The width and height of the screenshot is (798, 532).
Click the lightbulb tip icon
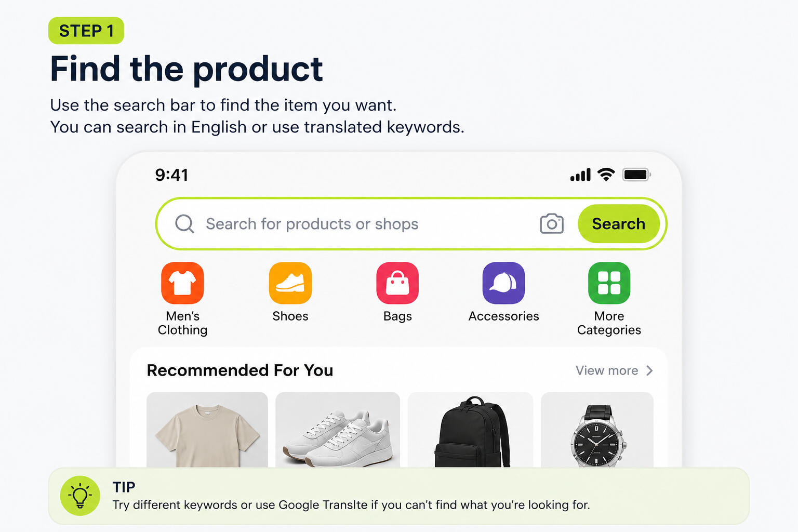[x=80, y=496]
